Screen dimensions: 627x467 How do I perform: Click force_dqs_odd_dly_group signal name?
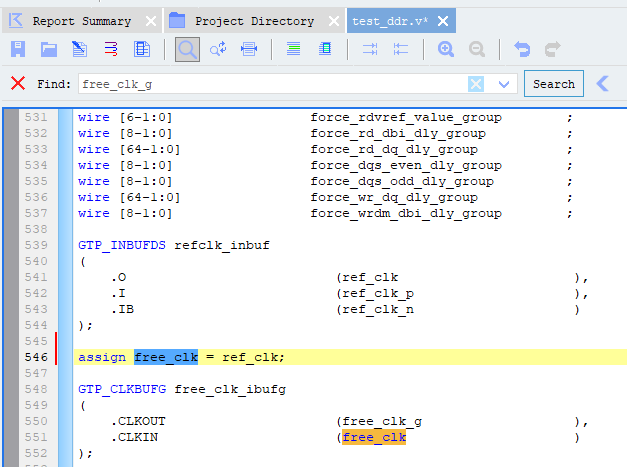pyautogui.click(x=402, y=181)
